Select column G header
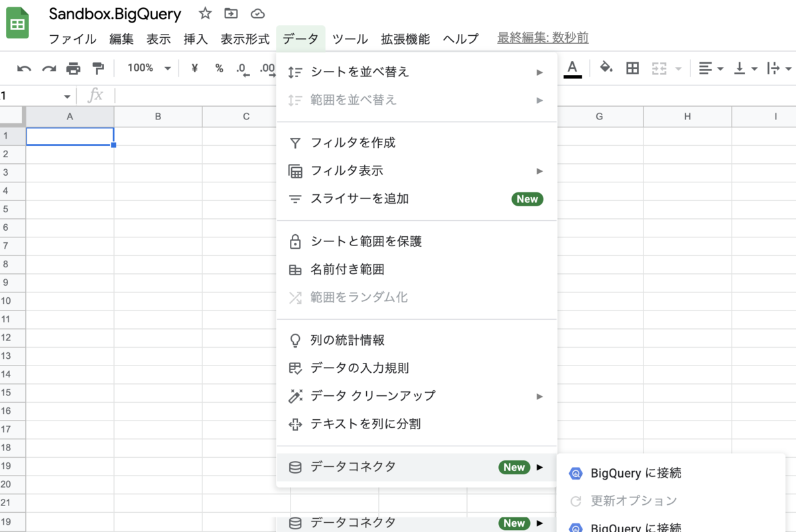The height and width of the screenshot is (532, 796). point(600,117)
